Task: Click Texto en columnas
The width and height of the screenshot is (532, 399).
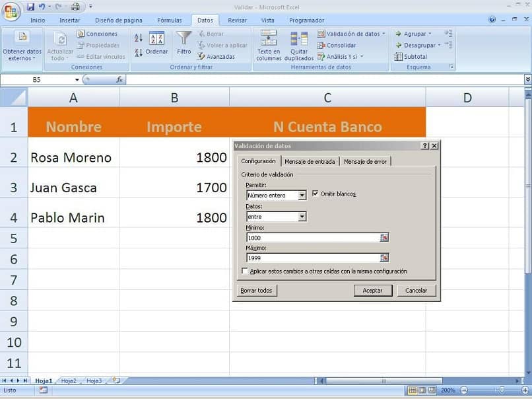Action: click(x=269, y=46)
